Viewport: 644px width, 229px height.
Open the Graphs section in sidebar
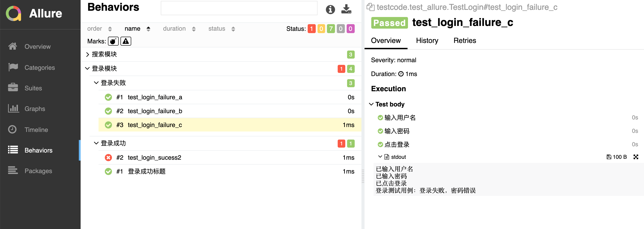click(34, 109)
